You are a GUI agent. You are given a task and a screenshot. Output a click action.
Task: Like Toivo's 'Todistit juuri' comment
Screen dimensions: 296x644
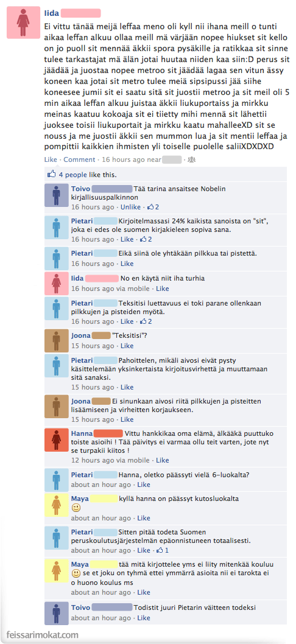click(x=144, y=618)
